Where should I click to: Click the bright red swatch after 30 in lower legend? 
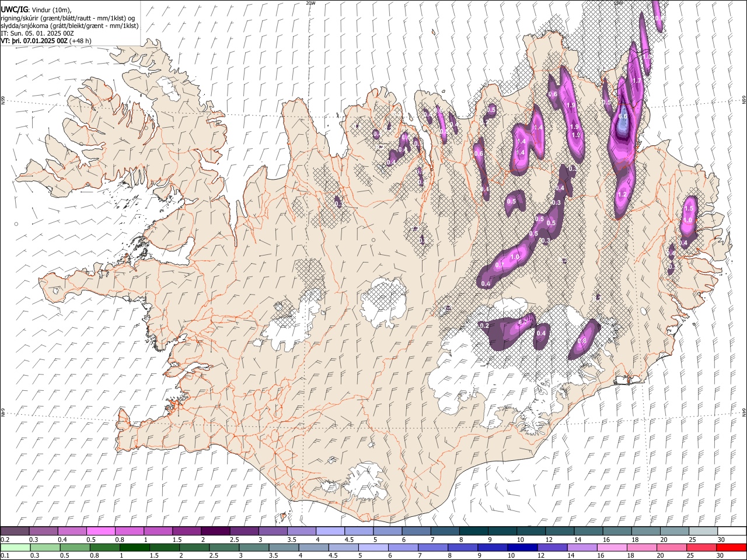[731, 548]
